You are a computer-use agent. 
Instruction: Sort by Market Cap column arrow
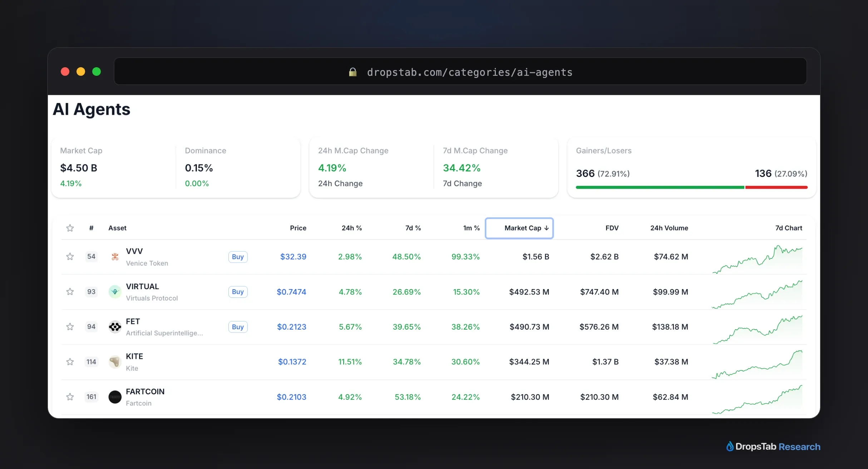pos(546,228)
